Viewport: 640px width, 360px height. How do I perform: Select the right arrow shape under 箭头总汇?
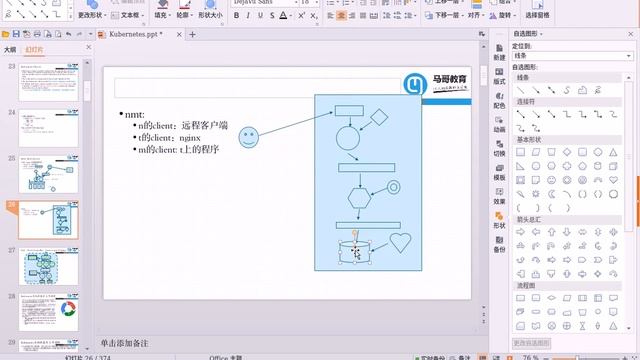click(x=520, y=232)
